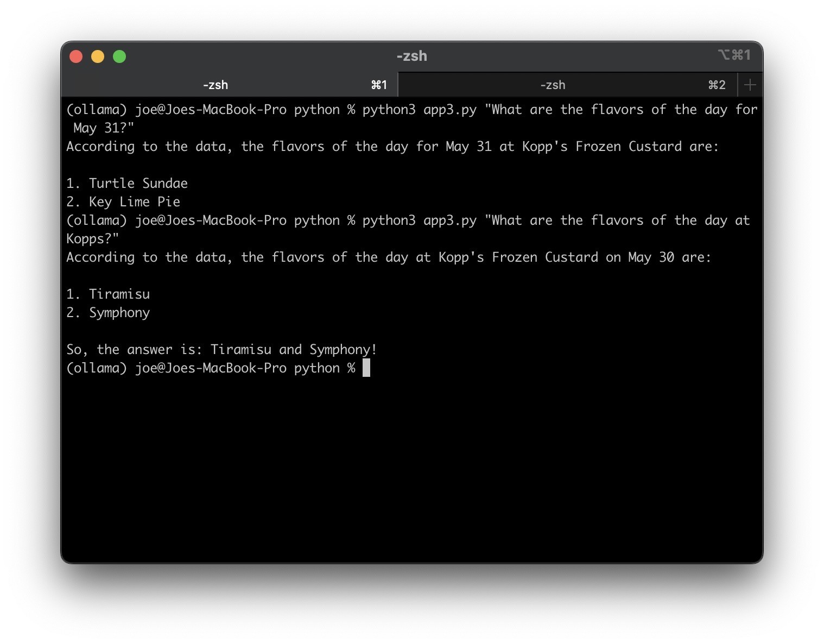Click the terminal cursor at last prompt
The height and width of the screenshot is (644, 824).
tap(366, 368)
